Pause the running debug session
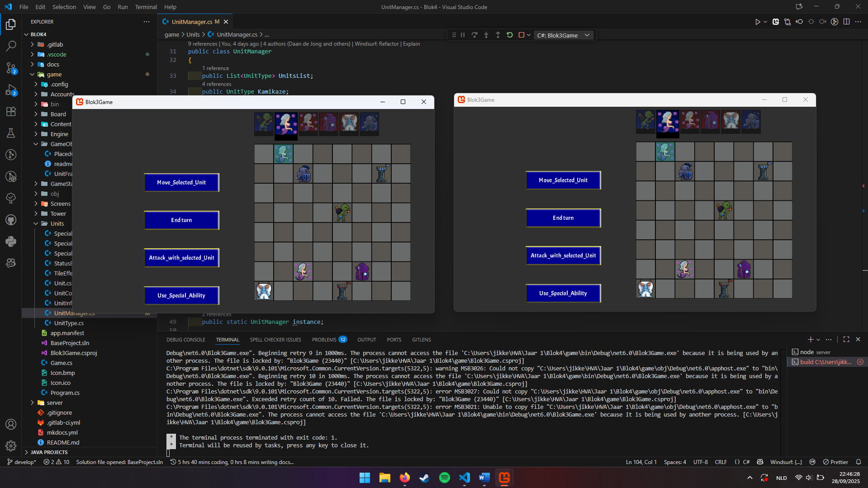The image size is (868, 488). click(x=463, y=35)
